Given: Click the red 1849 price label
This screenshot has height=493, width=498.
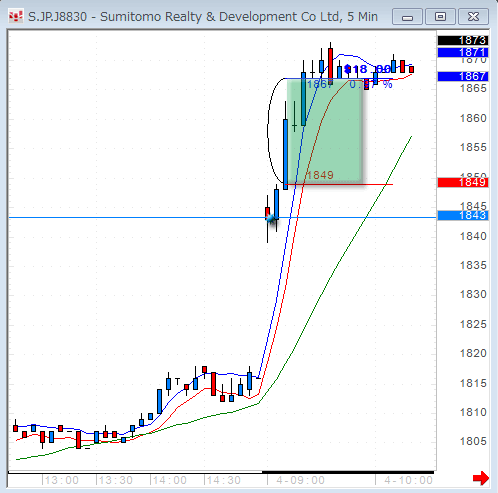Looking at the screenshot, I should tap(463, 182).
